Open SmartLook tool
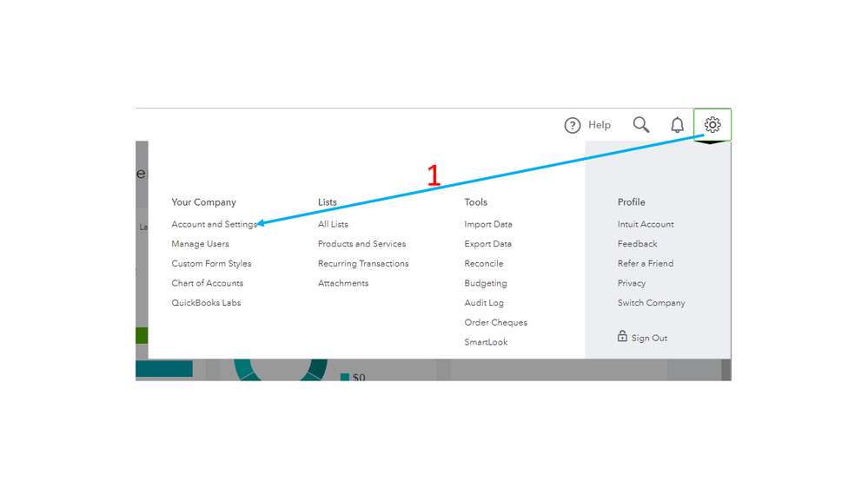 (486, 342)
